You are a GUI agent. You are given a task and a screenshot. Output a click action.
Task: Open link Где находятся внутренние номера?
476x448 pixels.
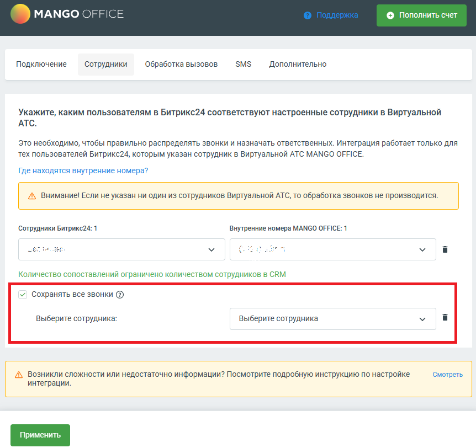pyautogui.click(x=83, y=170)
